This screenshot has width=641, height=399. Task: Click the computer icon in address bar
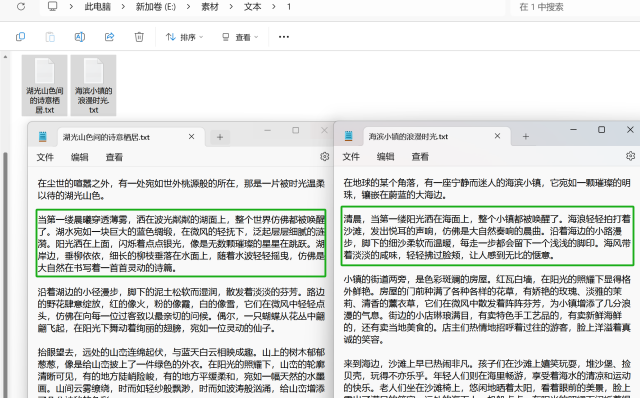pos(52,7)
